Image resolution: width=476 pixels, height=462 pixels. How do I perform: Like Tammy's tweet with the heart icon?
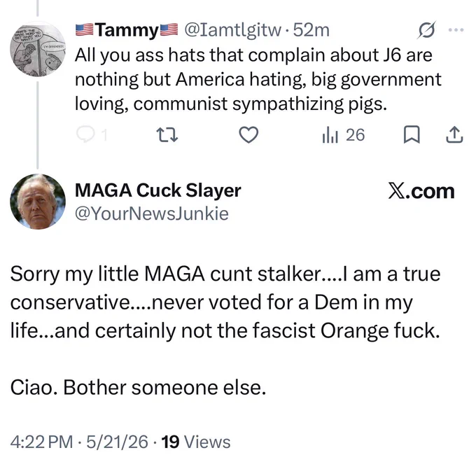click(x=248, y=135)
